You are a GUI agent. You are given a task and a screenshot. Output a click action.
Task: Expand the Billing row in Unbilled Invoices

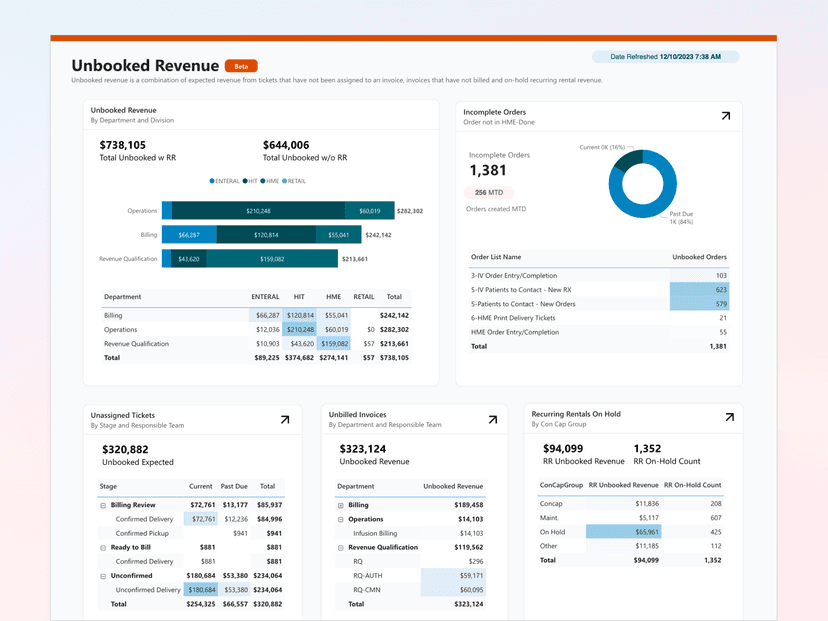341,505
